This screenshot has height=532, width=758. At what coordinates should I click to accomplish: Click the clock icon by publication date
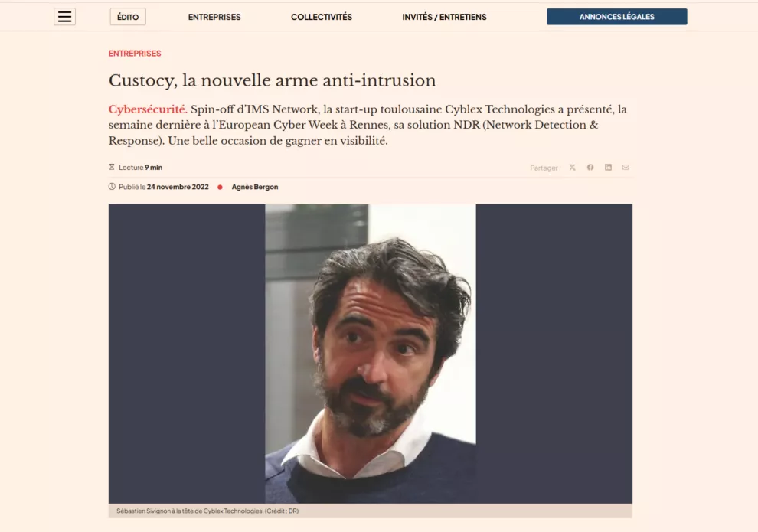point(112,187)
